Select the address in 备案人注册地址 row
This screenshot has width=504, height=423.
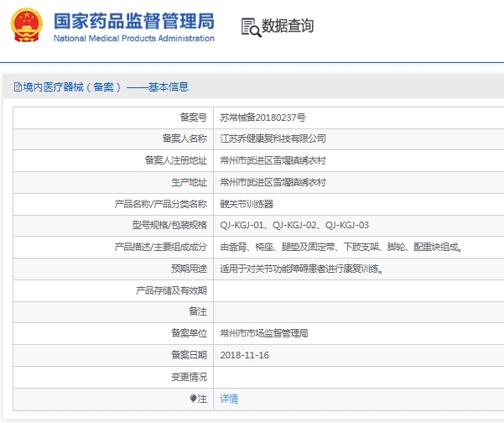[x=273, y=160]
